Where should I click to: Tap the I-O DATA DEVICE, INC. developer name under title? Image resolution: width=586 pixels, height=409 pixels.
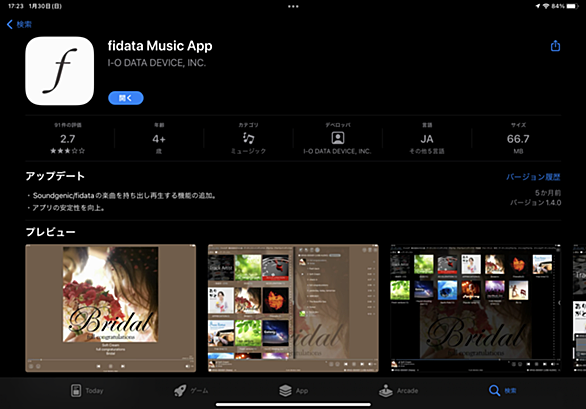click(x=157, y=63)
